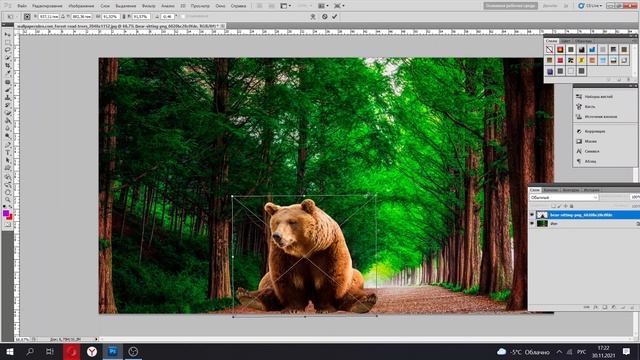The width and height of the screenshot is (640, 360).
Task: Open the Редактирование menu
Action: click(47, 6)
